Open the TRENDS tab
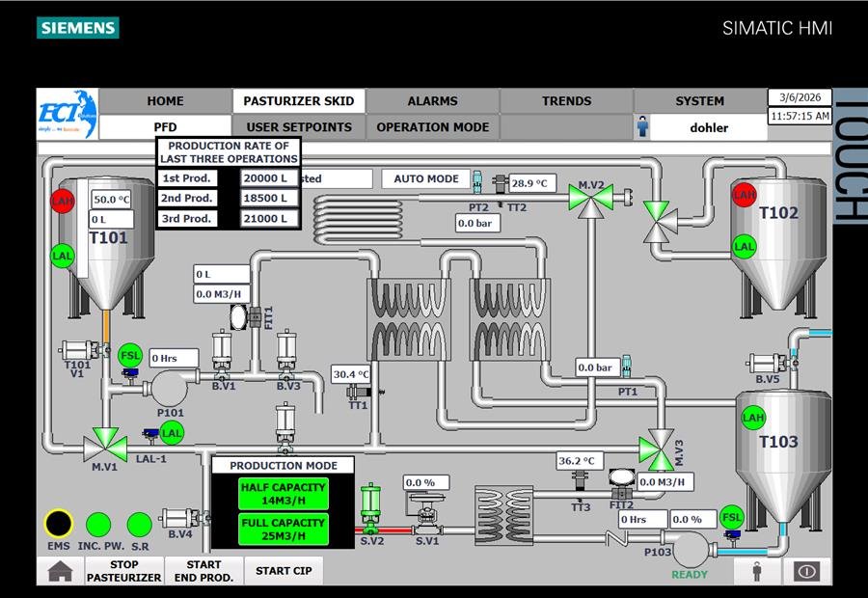The image size is (868, 598). 566,100
